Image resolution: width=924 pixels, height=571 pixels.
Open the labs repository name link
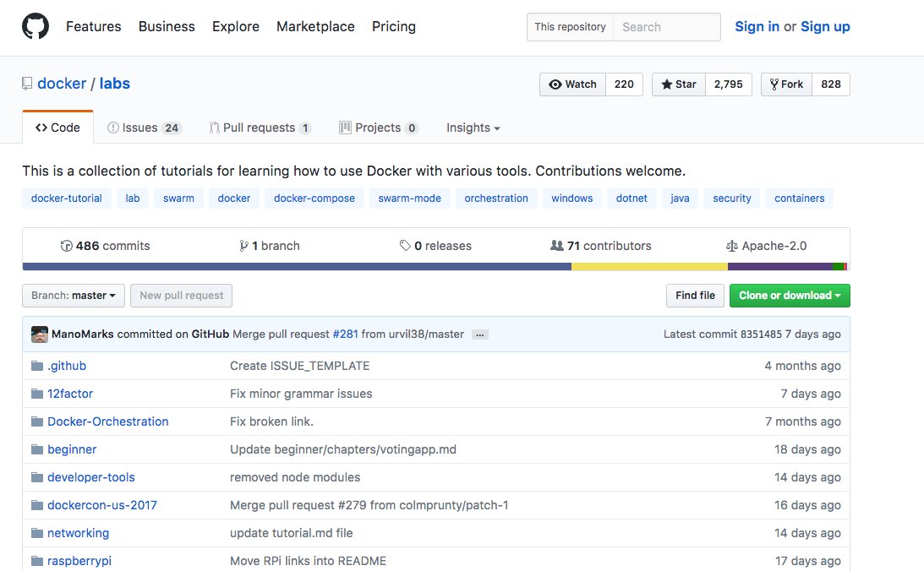click(114, 84)
